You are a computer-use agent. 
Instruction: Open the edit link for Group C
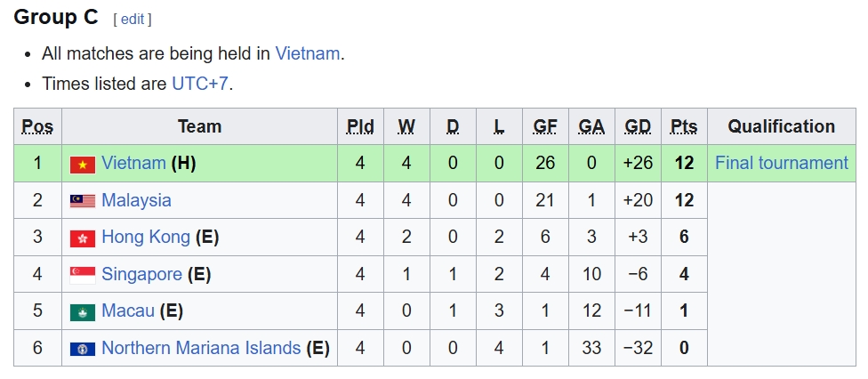coord(133,19)
